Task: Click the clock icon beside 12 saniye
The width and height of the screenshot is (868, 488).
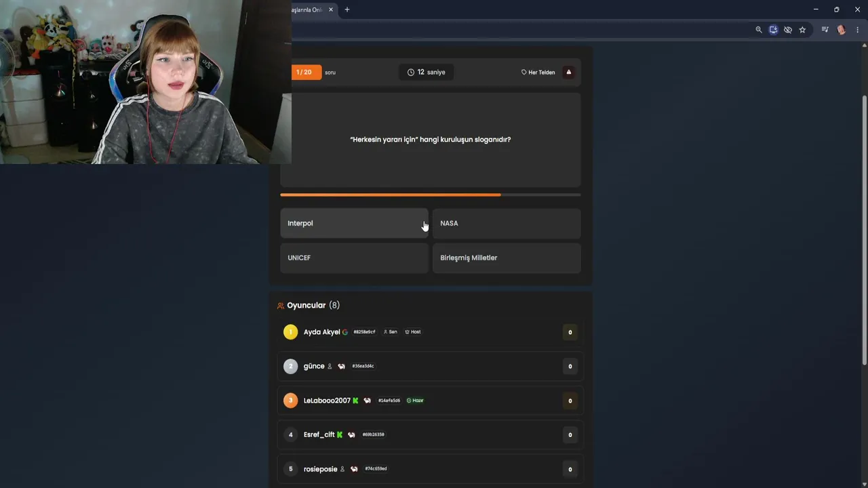Action: (x=411, y=72)
